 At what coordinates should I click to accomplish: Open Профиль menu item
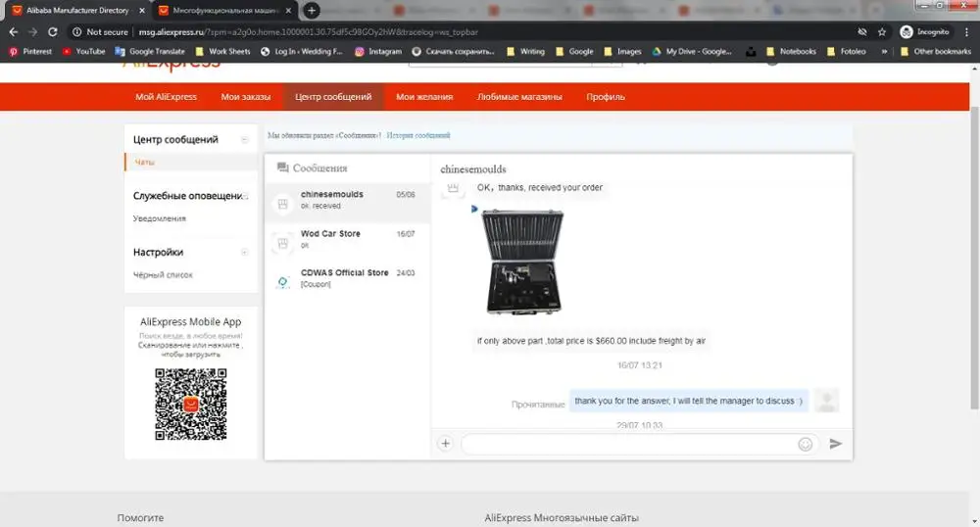(x=606, y=97)
